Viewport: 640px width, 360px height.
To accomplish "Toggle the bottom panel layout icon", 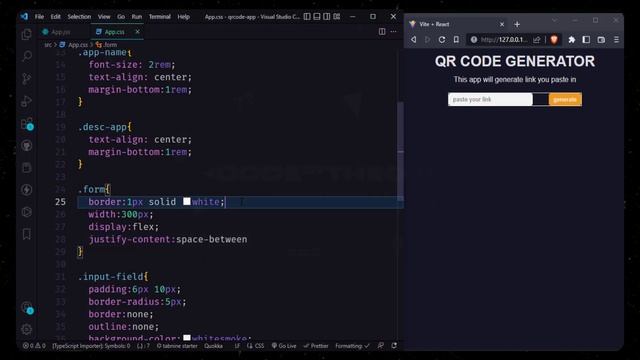I will point(317,16).
